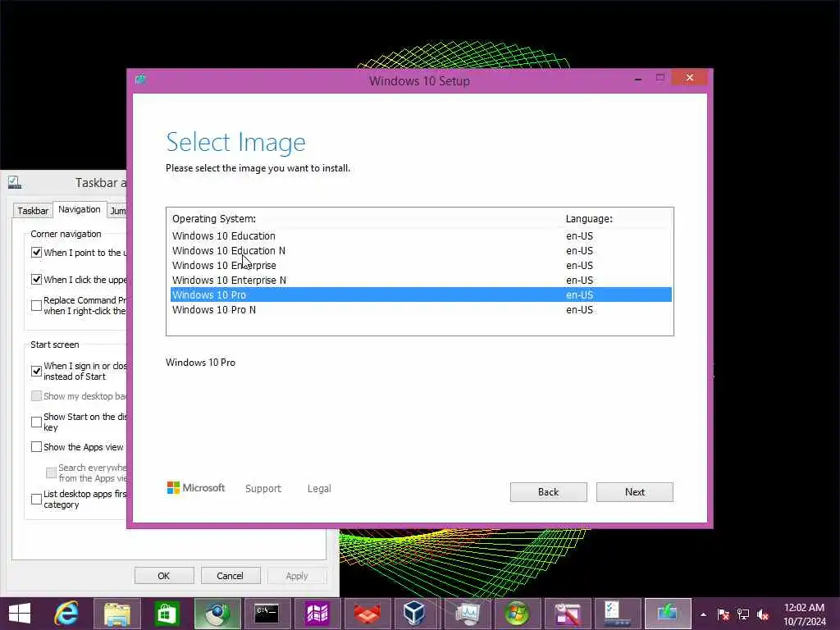Open the clock showing 12:02 AM

click(x=804, y=614)
